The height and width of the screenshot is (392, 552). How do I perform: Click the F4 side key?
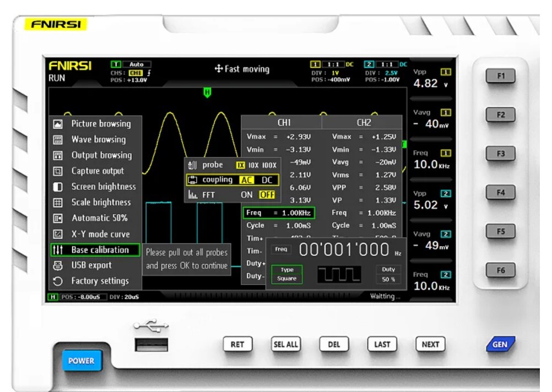tap(501, 193)
